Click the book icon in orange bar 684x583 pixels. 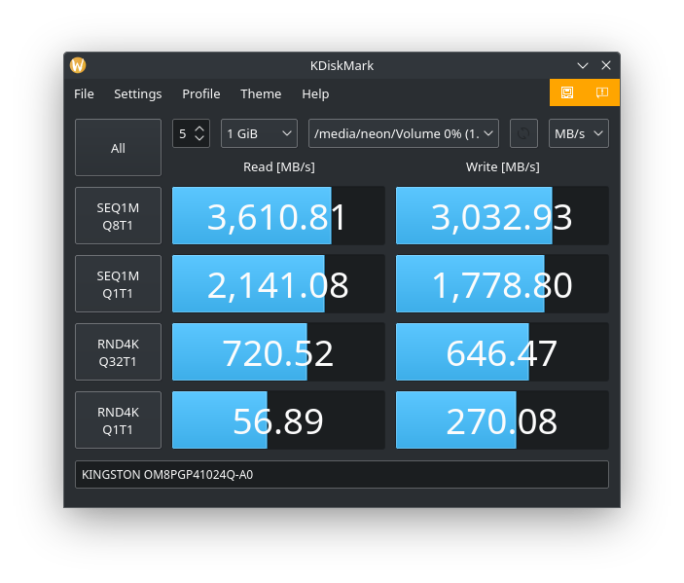click(x=602, y=93)
